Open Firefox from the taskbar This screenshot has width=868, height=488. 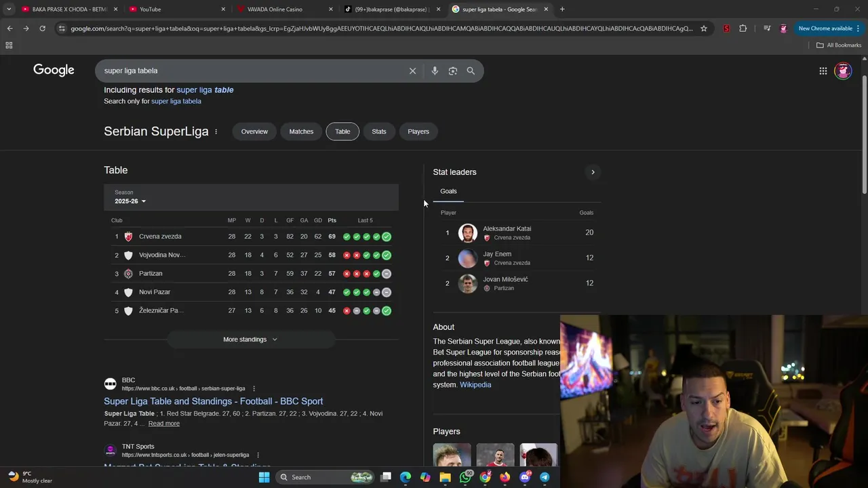click(505, 477)
